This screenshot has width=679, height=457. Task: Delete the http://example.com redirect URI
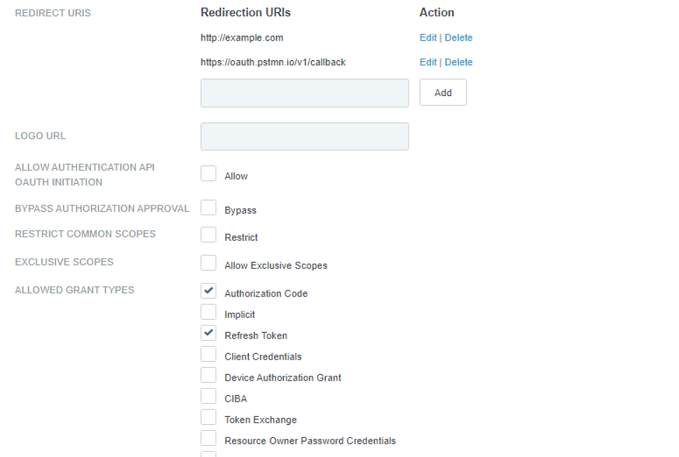click(459, 38)
